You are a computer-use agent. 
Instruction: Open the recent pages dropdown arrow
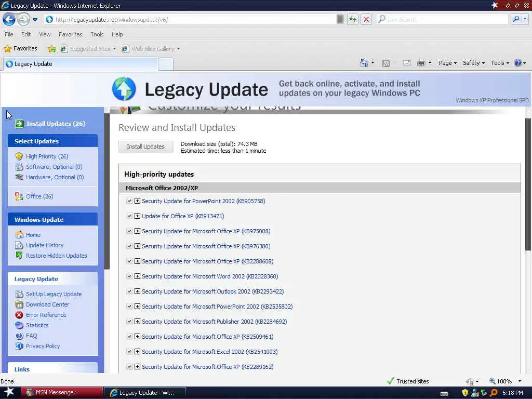click(35, 20)
